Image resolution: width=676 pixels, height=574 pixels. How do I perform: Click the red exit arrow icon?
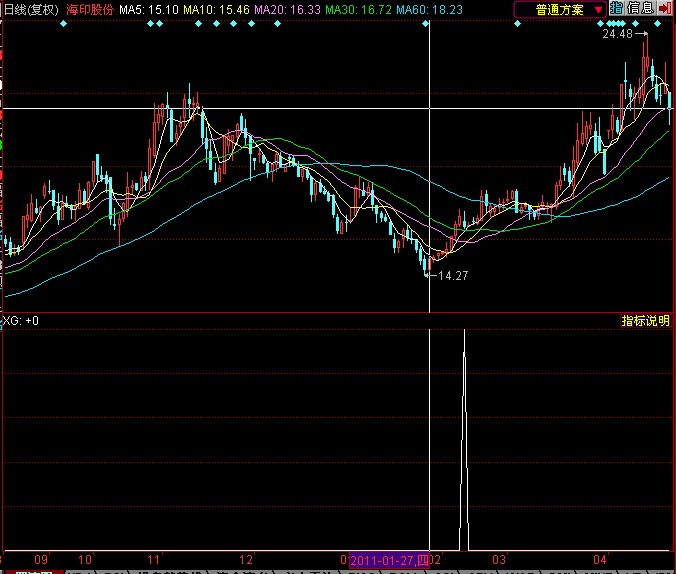(x=665, y=9)
